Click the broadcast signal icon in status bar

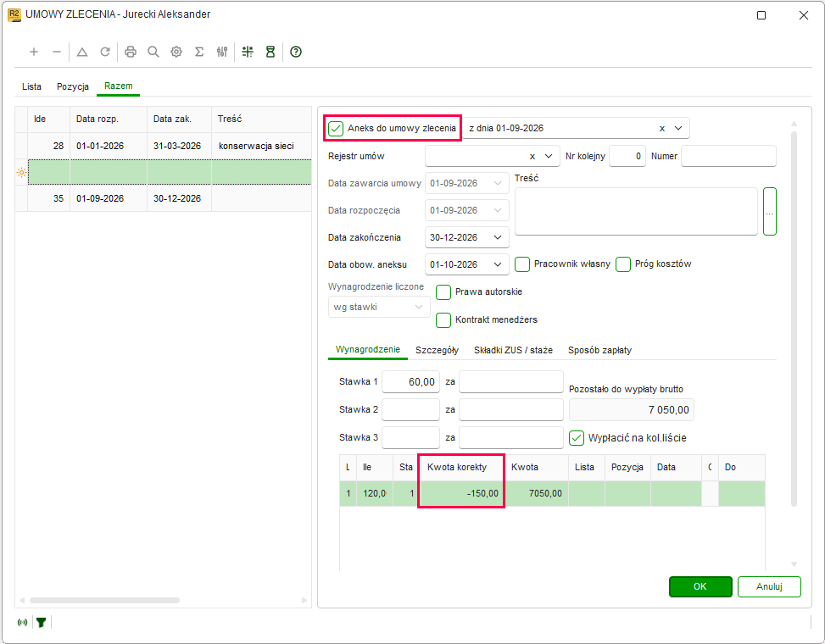point(22,623)
